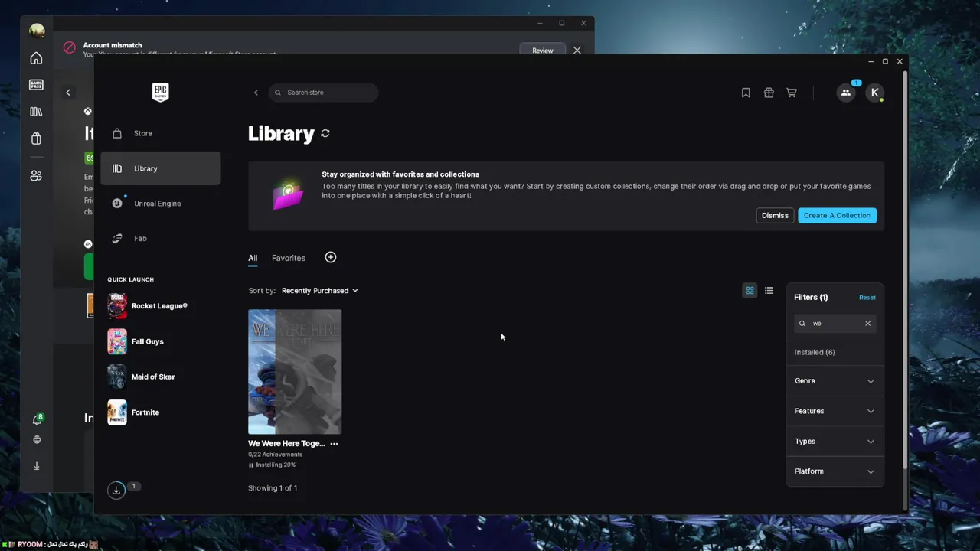Open Game Pass in Xbox app sidebar
This screenshot has width=980, height=551.
tap(36, 85)
